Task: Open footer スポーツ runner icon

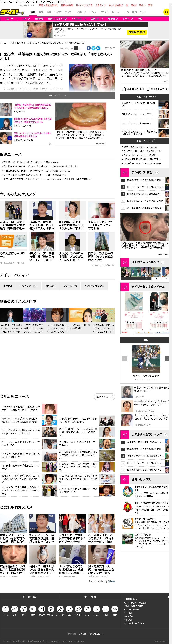Action: tap(60, 609)
